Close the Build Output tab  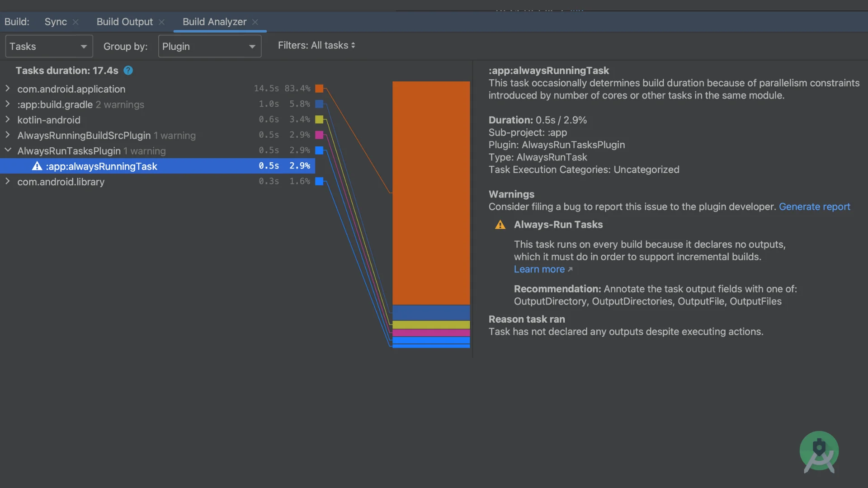(161, 22)
